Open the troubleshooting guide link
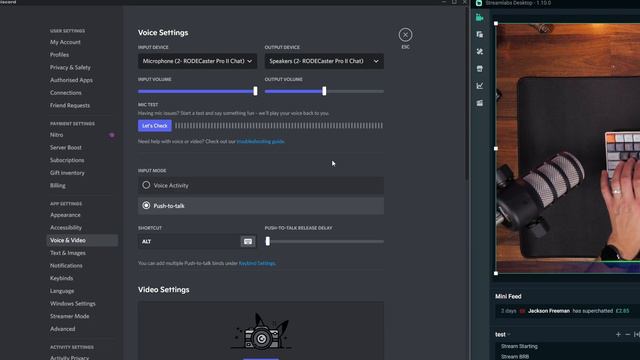The height and width of the screenshot is (360, 640). [260, 142]
